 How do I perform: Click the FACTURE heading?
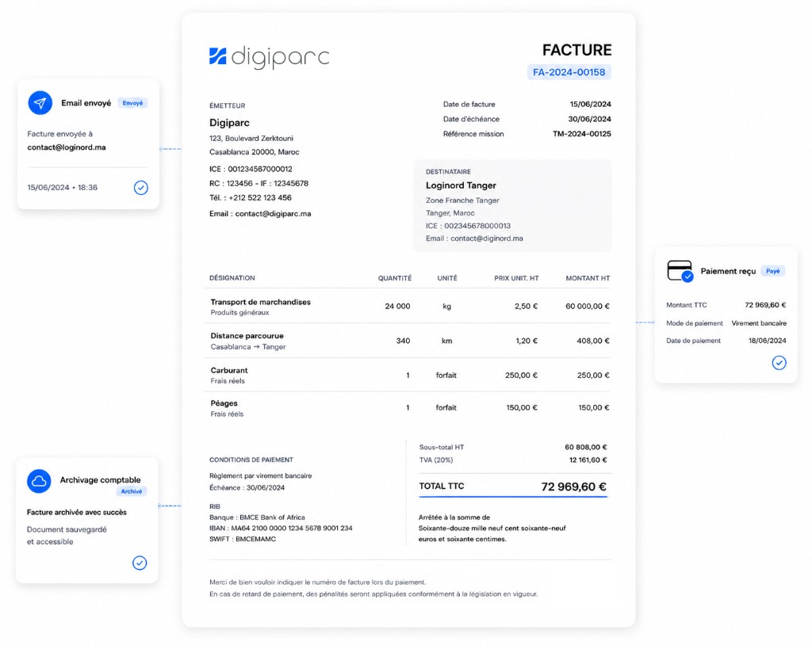(577, 50)
